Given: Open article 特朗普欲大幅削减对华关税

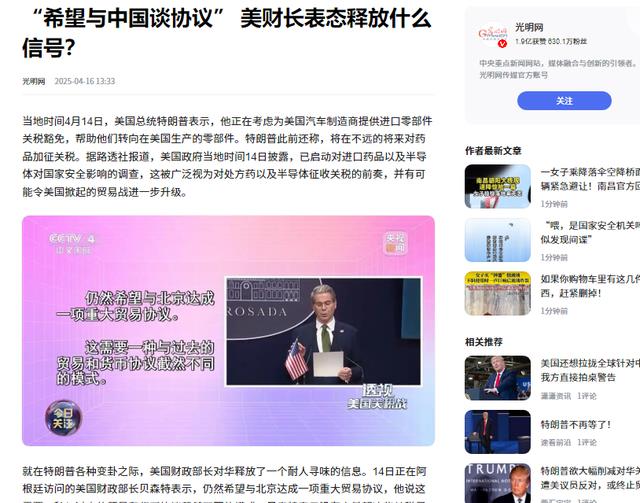Looking at the screenshot, I should click(590, 478).
